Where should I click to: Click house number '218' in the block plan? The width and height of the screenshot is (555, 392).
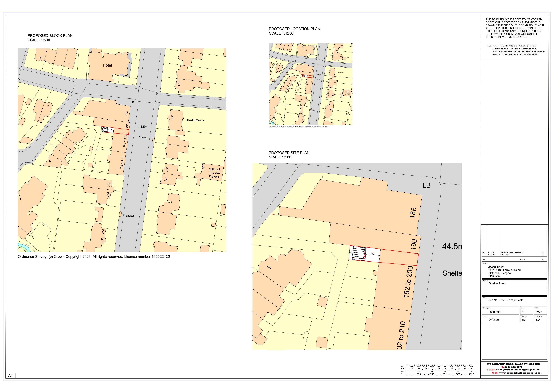tap(102, 240)
